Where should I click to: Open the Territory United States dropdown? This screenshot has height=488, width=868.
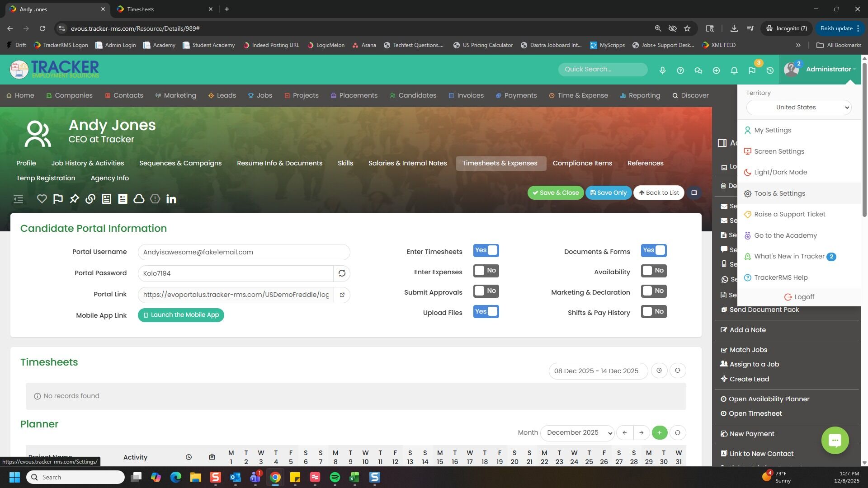[798, 108]
